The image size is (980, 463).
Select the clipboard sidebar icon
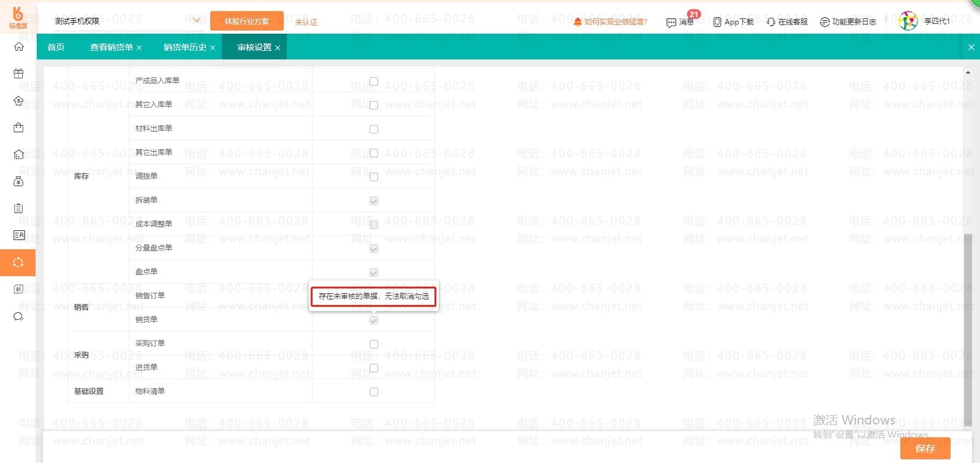pyautogui.click(x=18, y=208)
